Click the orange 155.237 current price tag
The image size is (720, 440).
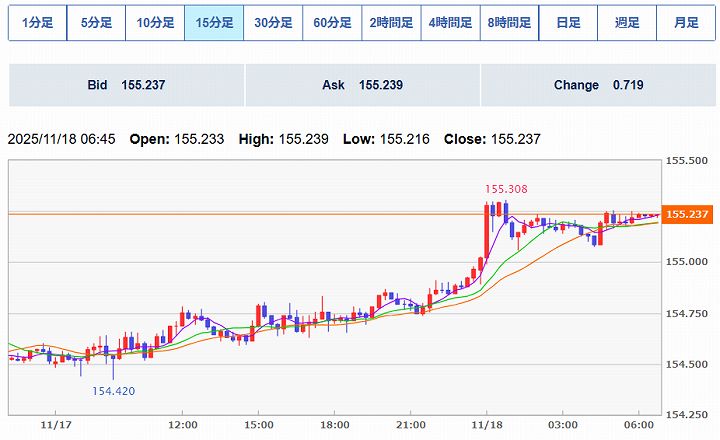point(686,214)
